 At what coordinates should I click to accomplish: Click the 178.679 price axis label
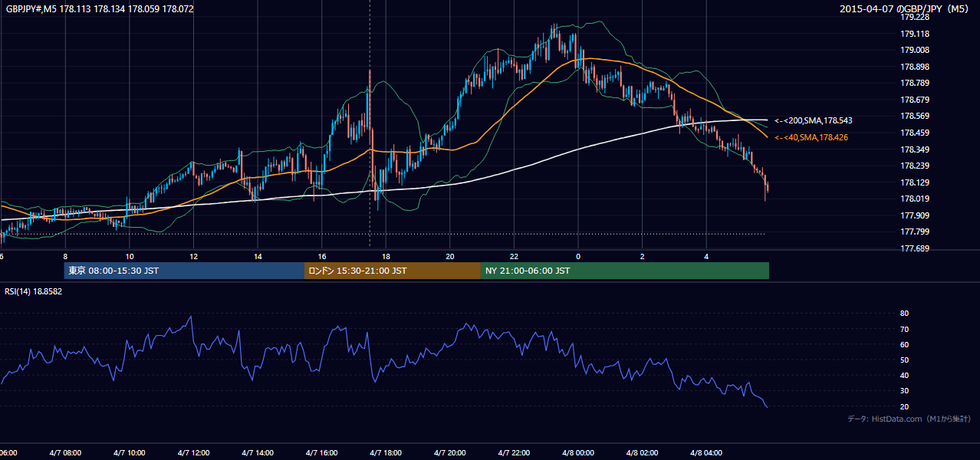tap(915, 100)
